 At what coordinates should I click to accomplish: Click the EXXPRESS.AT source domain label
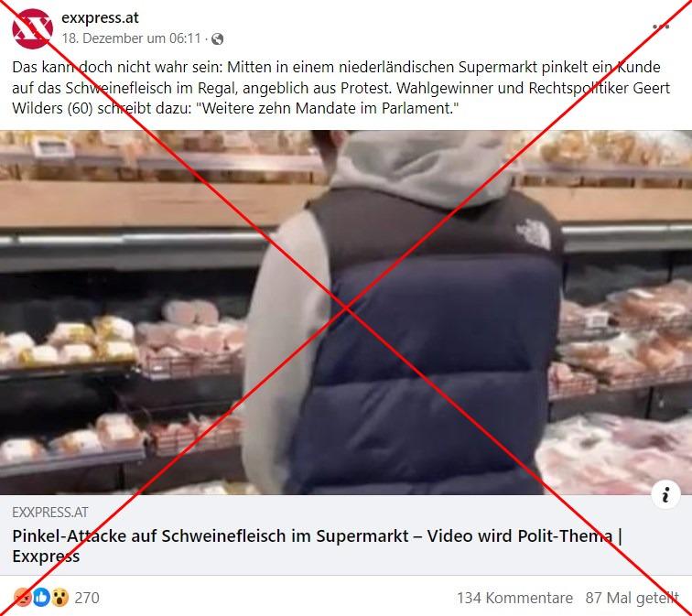(49, 513)
